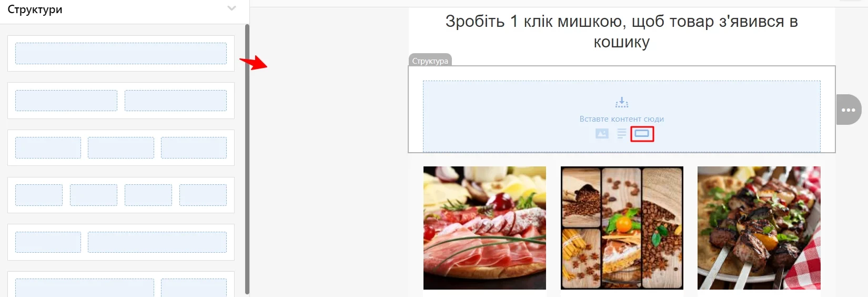The height and width of the screenshot is (297, 868).
Task: Click the structures panel vertical scrollbar
Action: 247,158
